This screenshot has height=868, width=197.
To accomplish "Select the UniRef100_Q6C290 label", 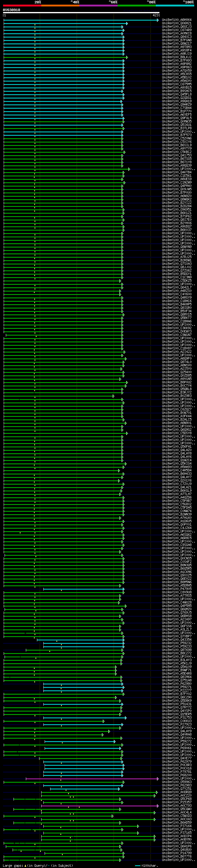I will click(177, 697).
